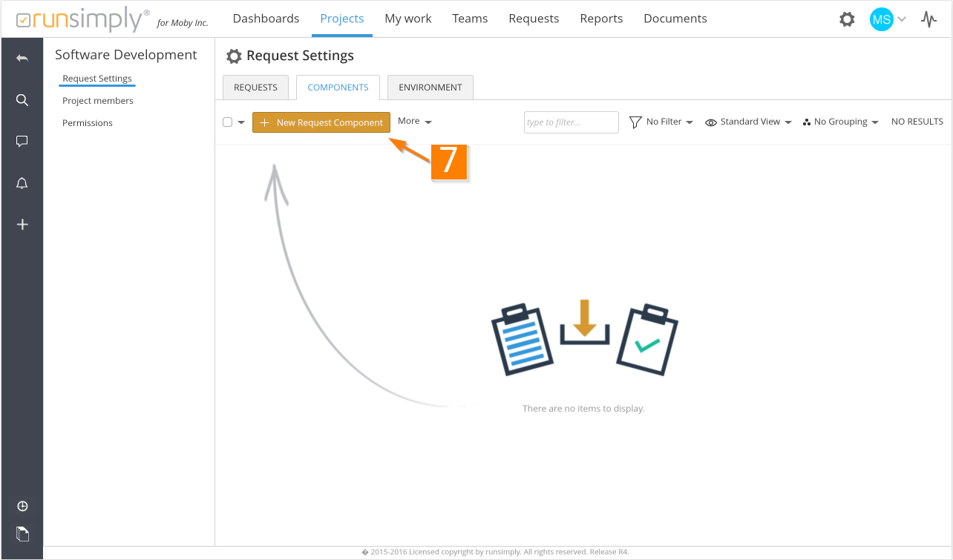
Task: Expand the select-all checkbox dropdown arrow
Action: coord(241,122)
